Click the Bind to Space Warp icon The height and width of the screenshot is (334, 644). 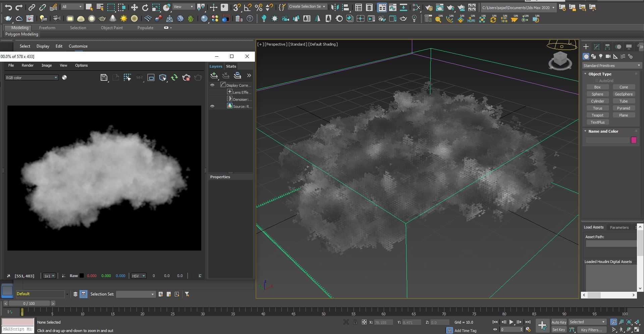coord(53,7)
